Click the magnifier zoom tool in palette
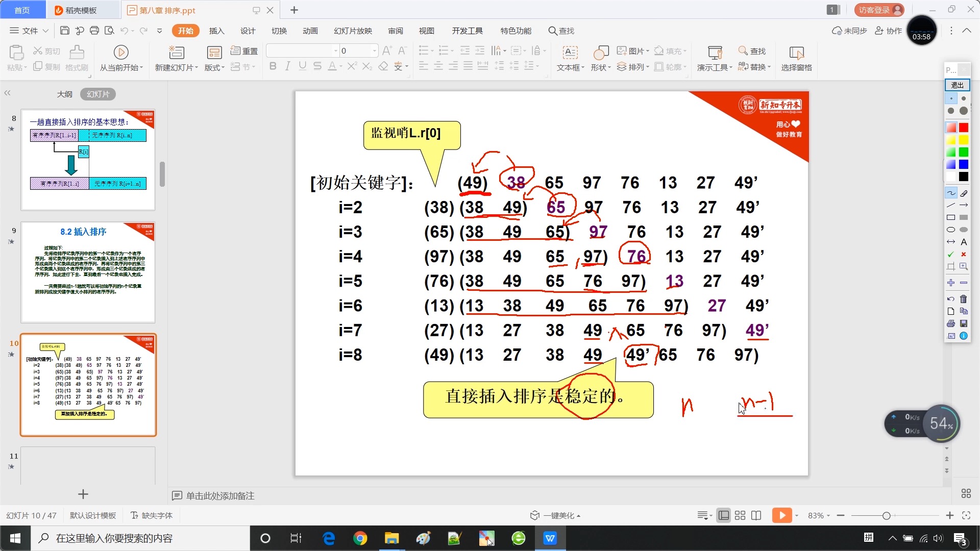This screenshot has height=551, width=980. pos(964,266)
